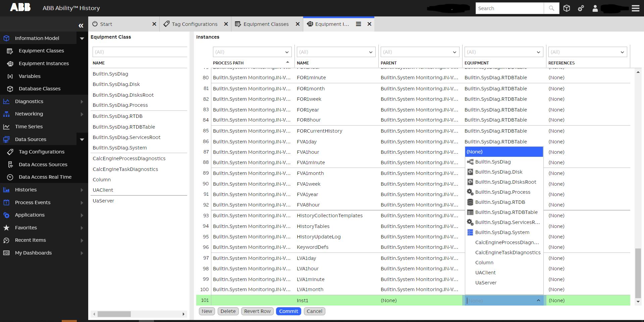The height and width of the screenshot is (322, 644).
Task: Choose Column from dropdown list
Action: coord(504,263)
